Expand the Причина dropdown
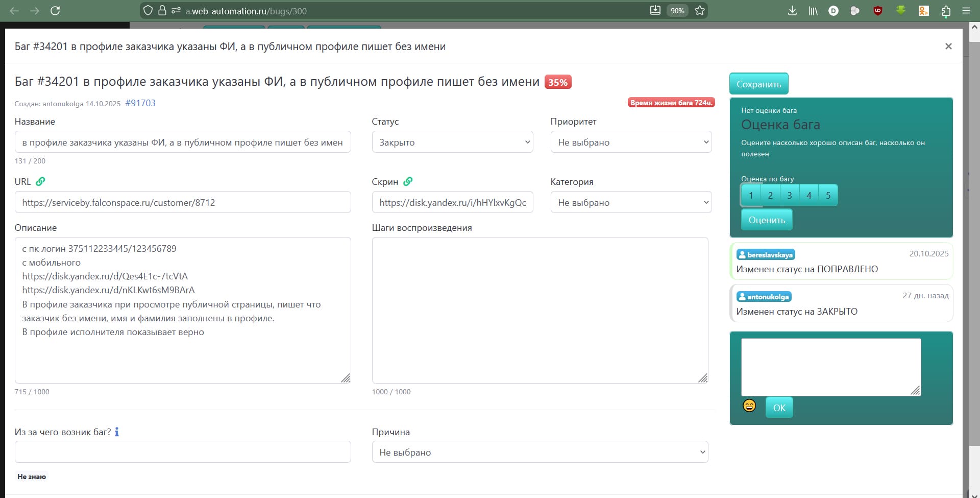The width and height of the screenshot is (980, 498). tap(540, 452)
